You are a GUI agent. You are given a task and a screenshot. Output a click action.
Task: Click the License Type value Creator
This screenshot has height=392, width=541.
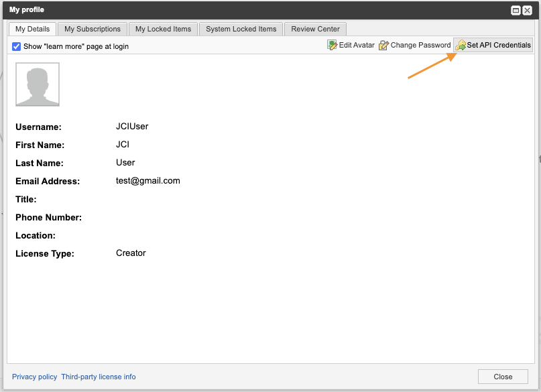pos(131,253)
